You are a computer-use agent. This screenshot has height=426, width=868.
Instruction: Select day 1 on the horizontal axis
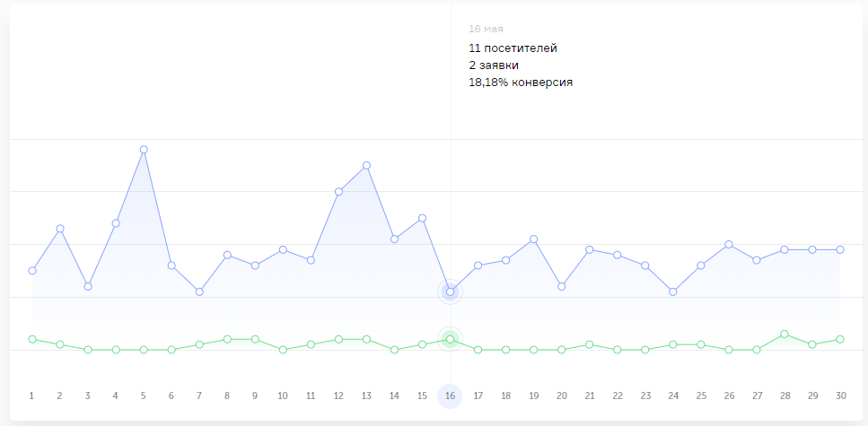[x=32, y=396]
